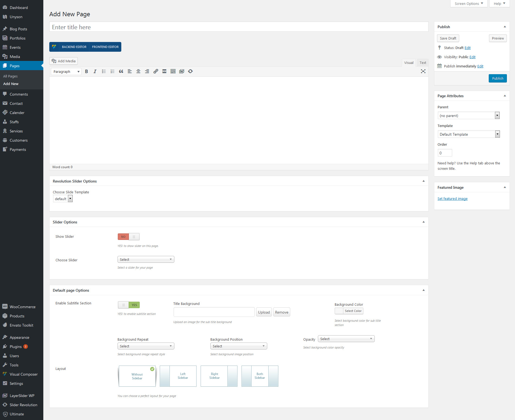Open fullscreen distraction-free writing mode
The image size is (515, 420).
(x=423, y=71)
